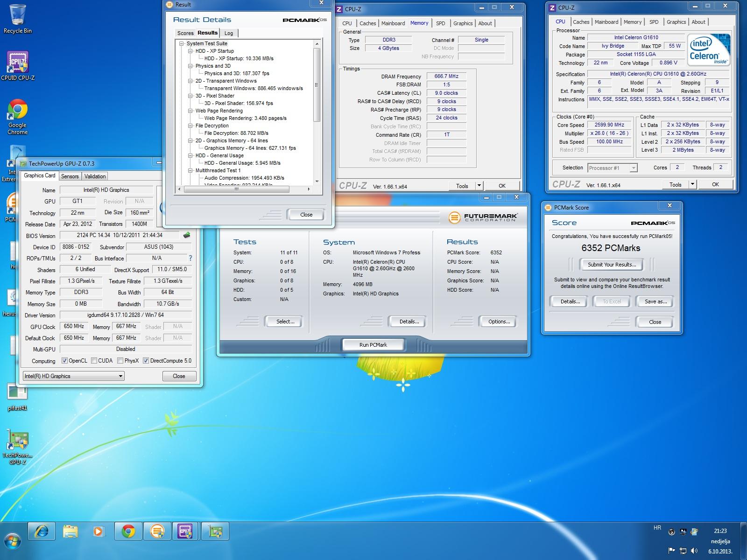This screenshot has width=747, height=560.
Task: Switch to the PCMark05 taskbar button
Action: [x=157, y=531]
